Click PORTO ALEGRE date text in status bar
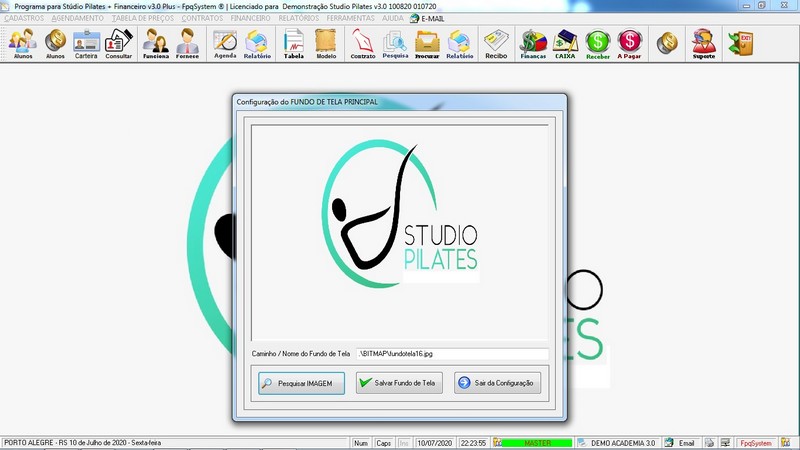 [x=82, y=443]
